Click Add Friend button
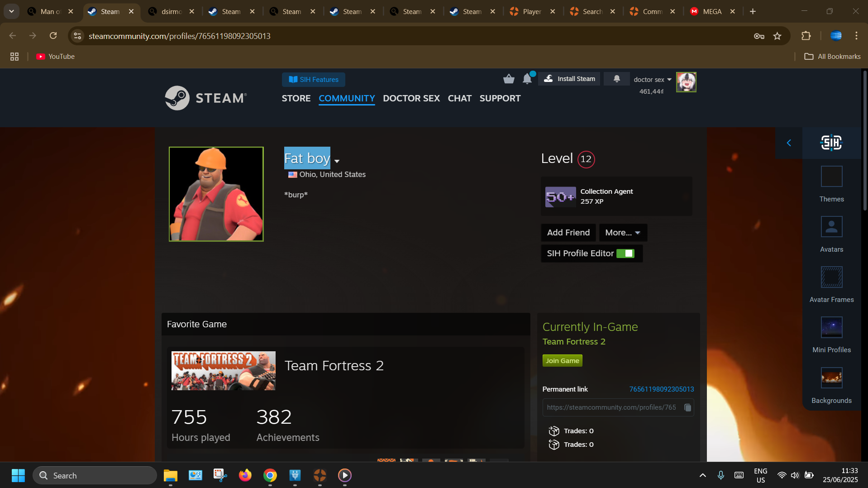 point(568,233)
